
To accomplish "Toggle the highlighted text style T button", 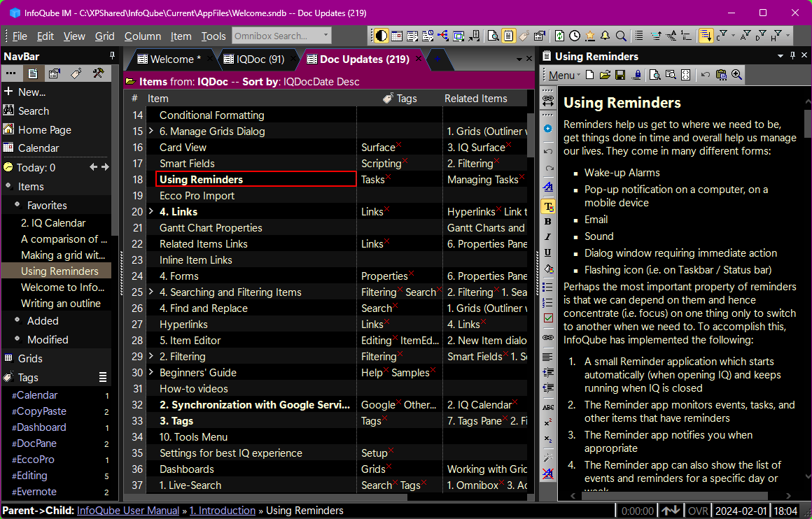I will 548,206.
